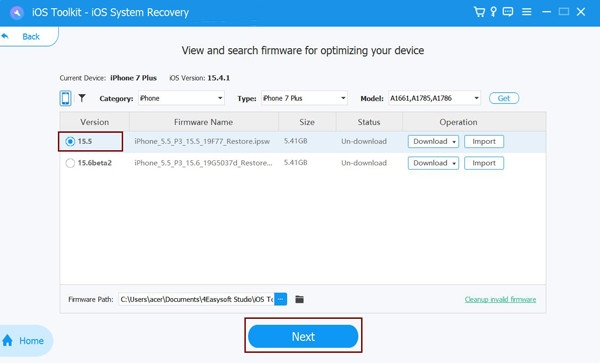Click the Firmware Name column header
Viewport: 600px width, 363px height.
coord(204,122)
